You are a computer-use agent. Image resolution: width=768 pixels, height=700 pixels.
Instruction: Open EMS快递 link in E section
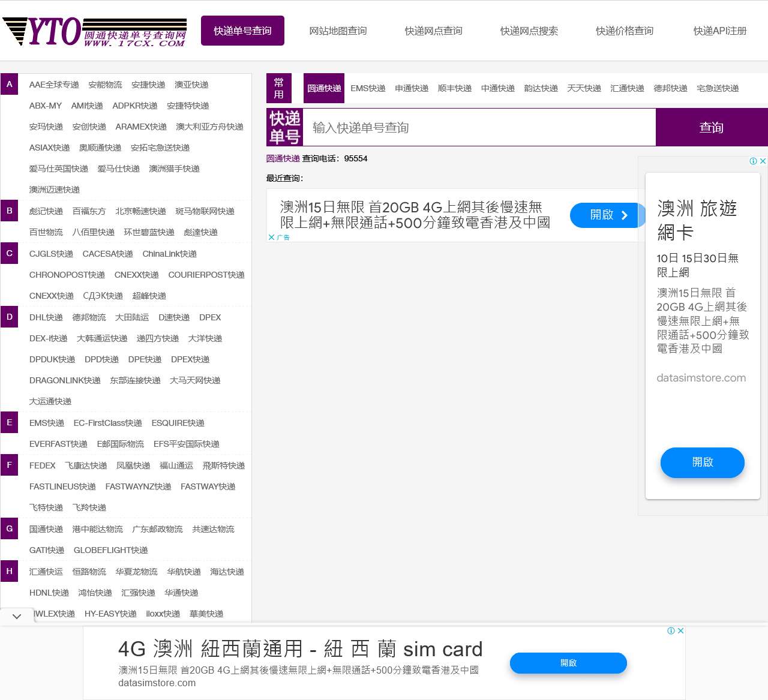click(47, 423)
